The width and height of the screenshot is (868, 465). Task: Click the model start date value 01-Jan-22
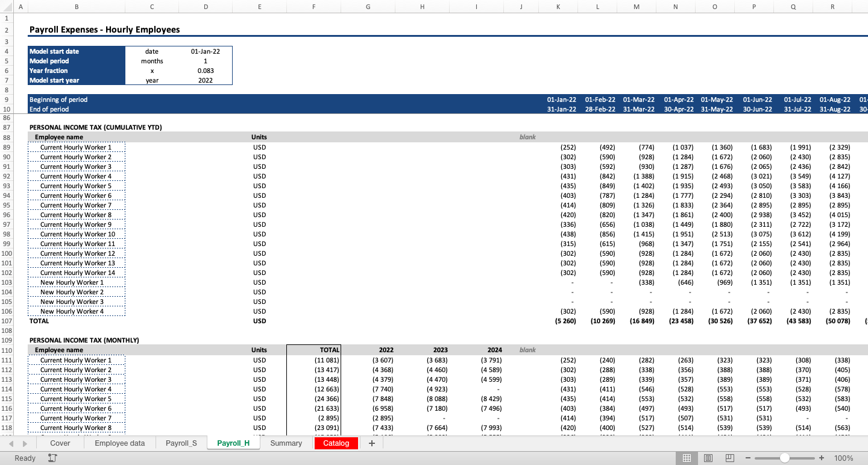(x=206, y=51)
